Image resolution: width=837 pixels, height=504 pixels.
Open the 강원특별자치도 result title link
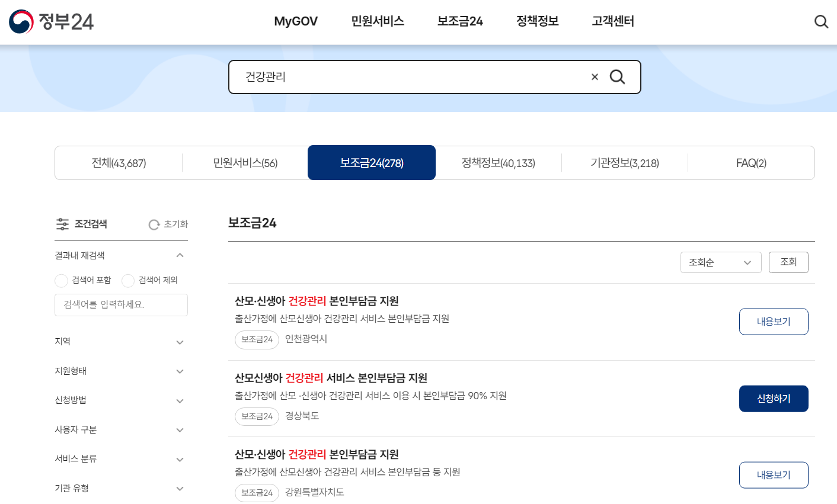click(x=317, y=454)
